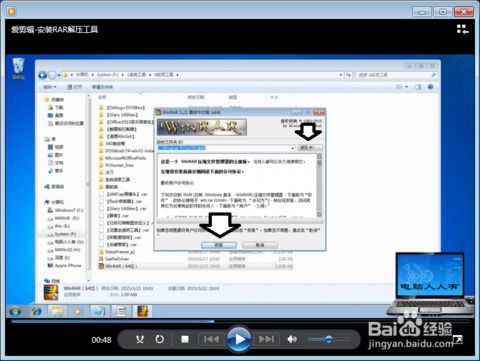Skip to the next track
Image resolution: width=480 pixels, height=361 pixels.
tap(266, 339)
